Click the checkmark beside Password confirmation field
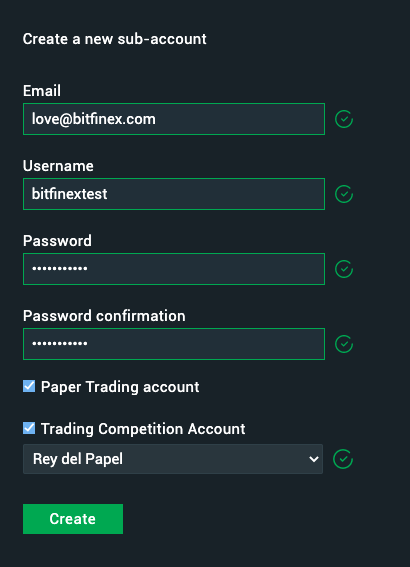410x567 pixels. tap(344, 344)
